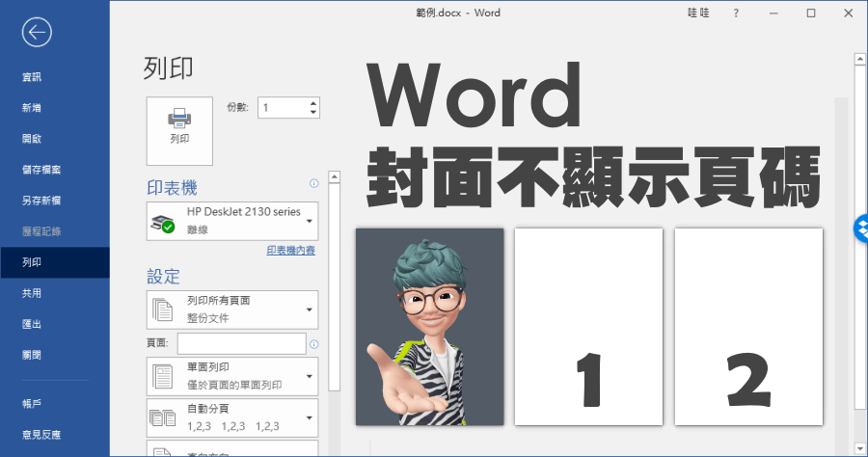Go back using the circled arrow icon
Screen dimensions: 868x457
point(37,32)
